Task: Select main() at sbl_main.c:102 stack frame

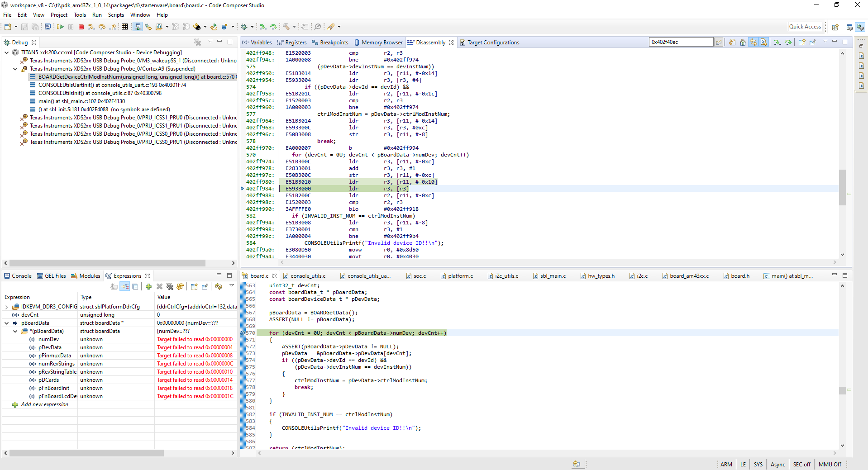Action: 81,101
